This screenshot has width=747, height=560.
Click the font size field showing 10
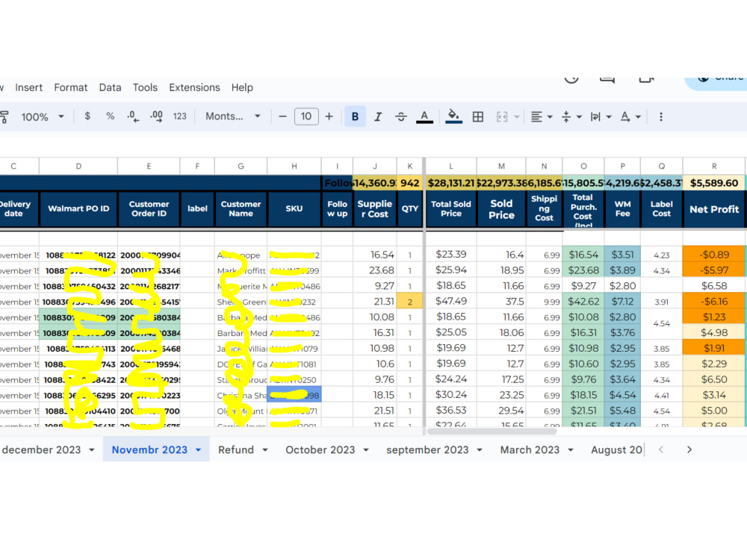306,116
